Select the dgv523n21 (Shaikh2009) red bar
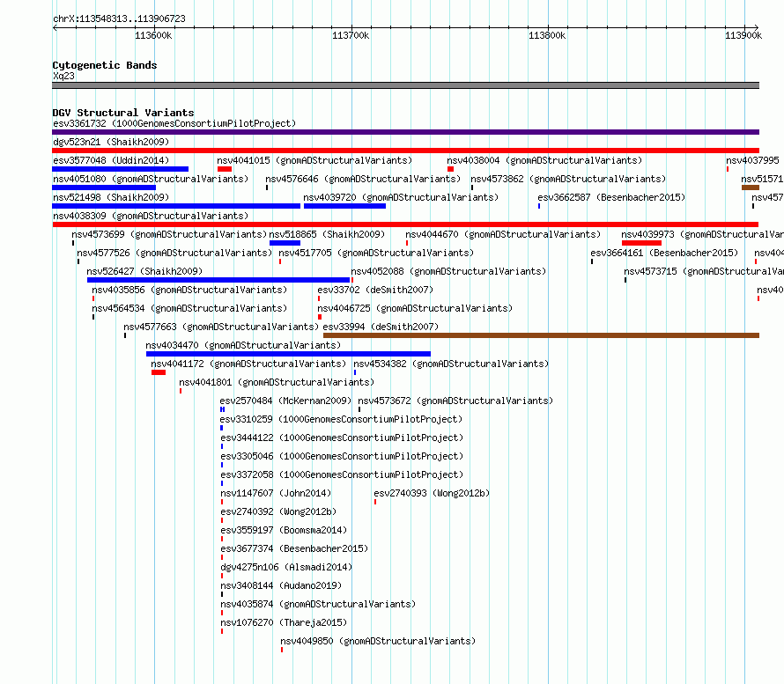The width and height of the screenshot is (784, 684). (405, 151)
